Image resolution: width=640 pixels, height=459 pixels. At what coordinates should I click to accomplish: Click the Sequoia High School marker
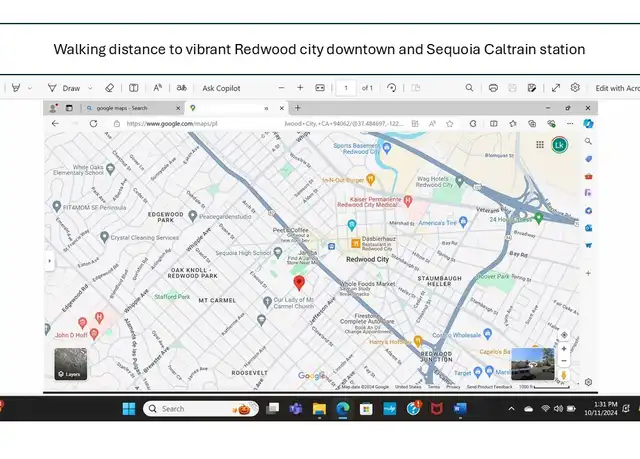click(278, 252)
